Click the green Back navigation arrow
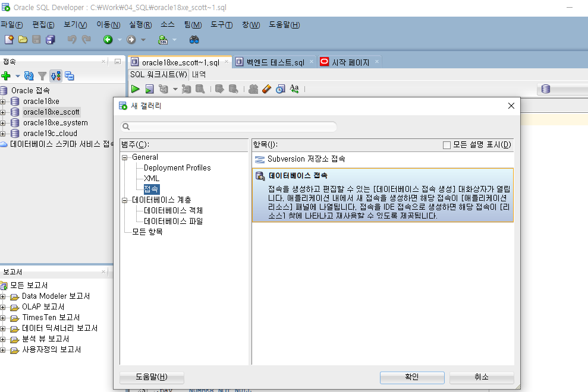 (108, 39)
